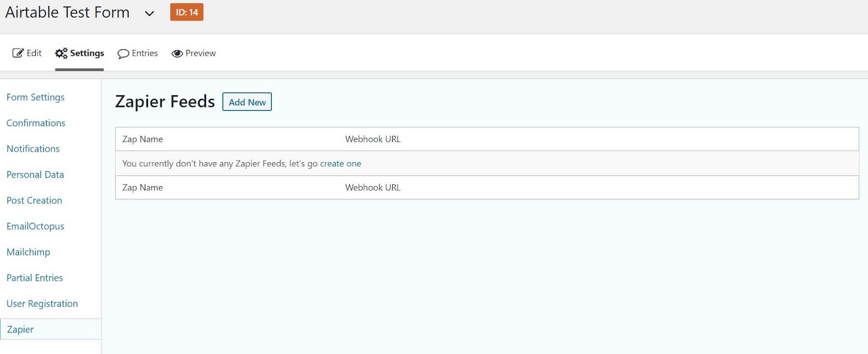Follow the "create one" link
The image size is (868, 354).
coord(340,163)
